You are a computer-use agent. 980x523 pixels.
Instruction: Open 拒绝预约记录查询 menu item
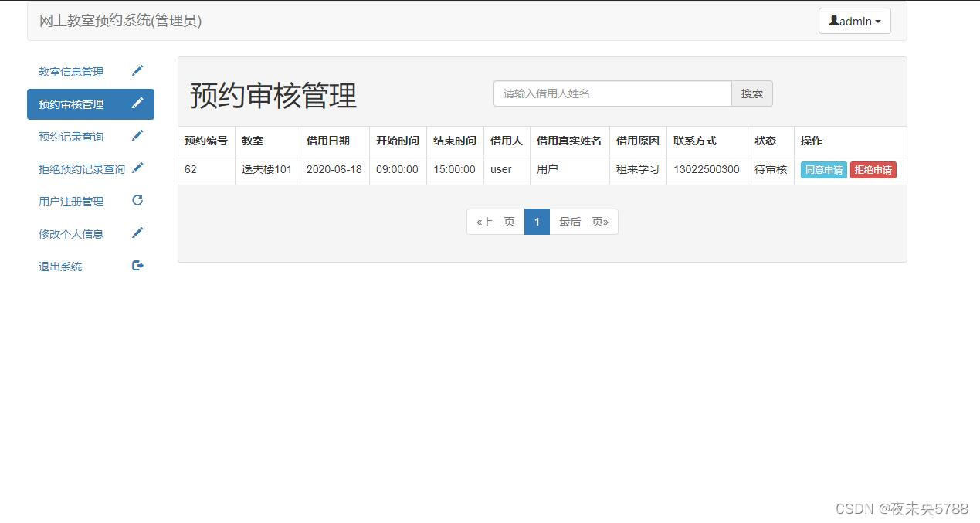click(x=90, y=169)
